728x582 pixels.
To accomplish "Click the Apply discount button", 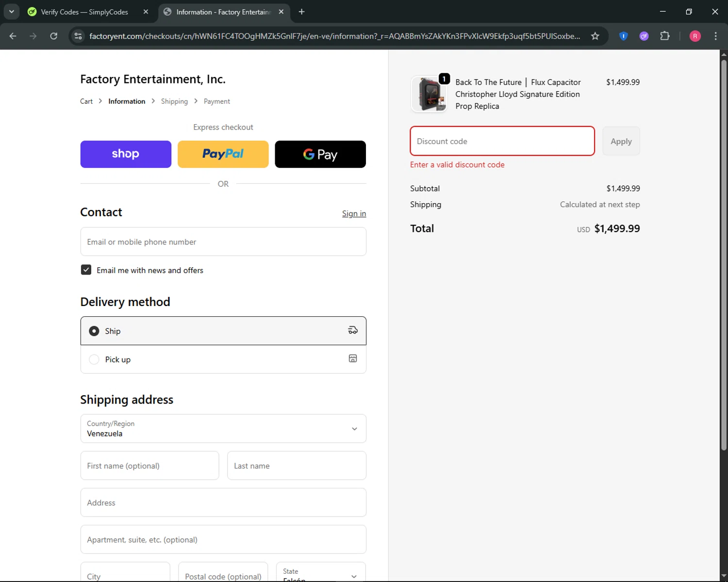I will click(621, 141).
